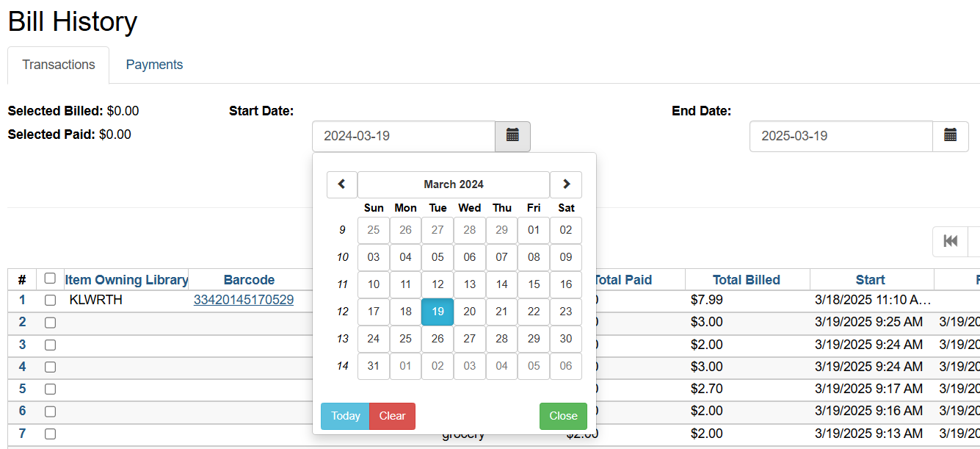Jump to first page of grid

(x=950, y=242)
